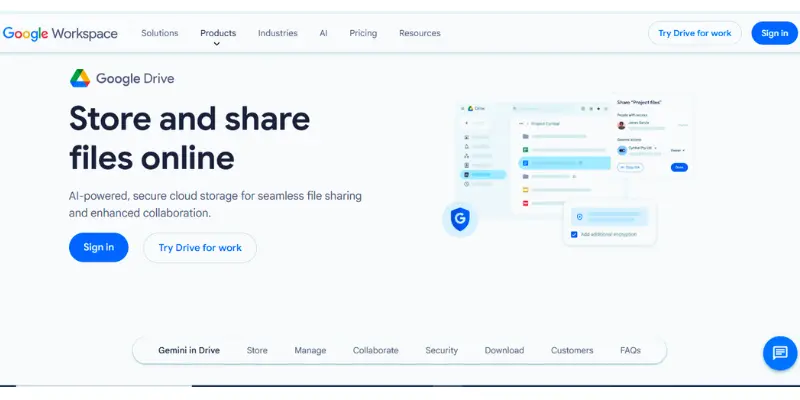Viewport: 800px width, 400px height.
Task: Click the green Sheets file icon in preview
Action: 524,150
